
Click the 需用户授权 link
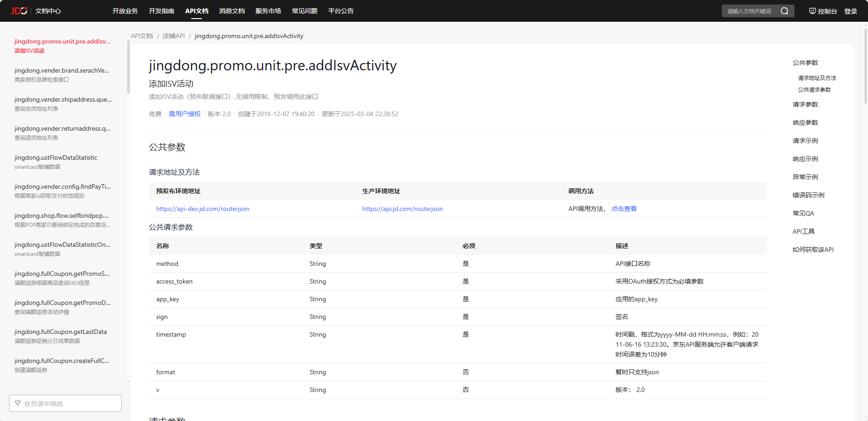(184, 114)
